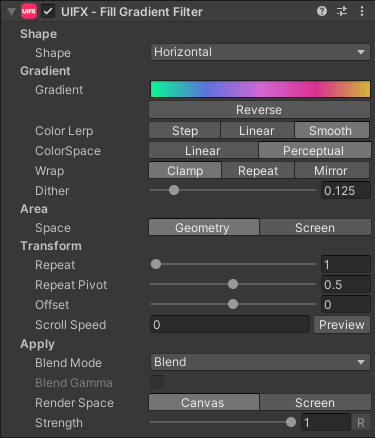Set Color Lerp to Linear
Screen dimensions: 375x438
[257, 130]
